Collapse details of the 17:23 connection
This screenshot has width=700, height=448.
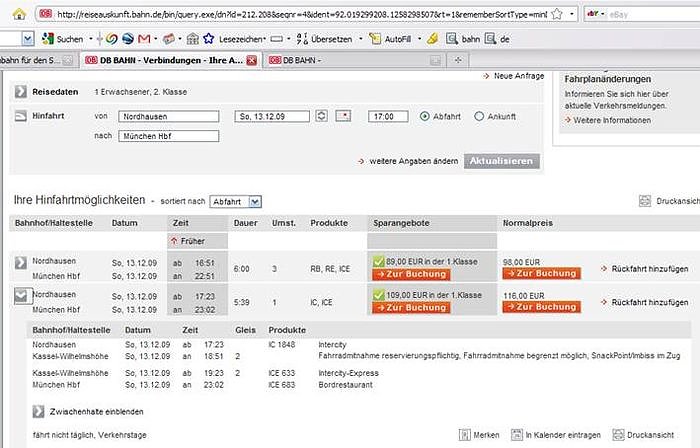21,295
